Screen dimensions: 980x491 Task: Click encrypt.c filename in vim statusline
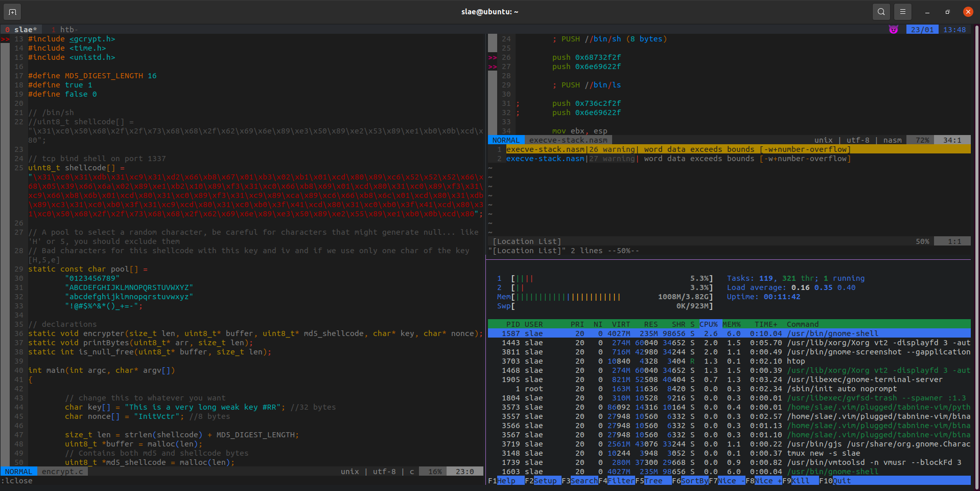62,472
